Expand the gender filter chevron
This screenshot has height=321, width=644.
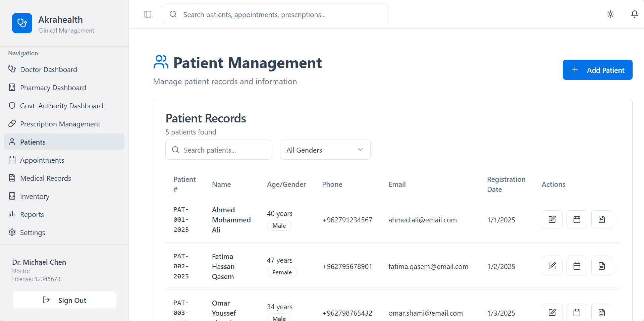click(x=360, y=150)
